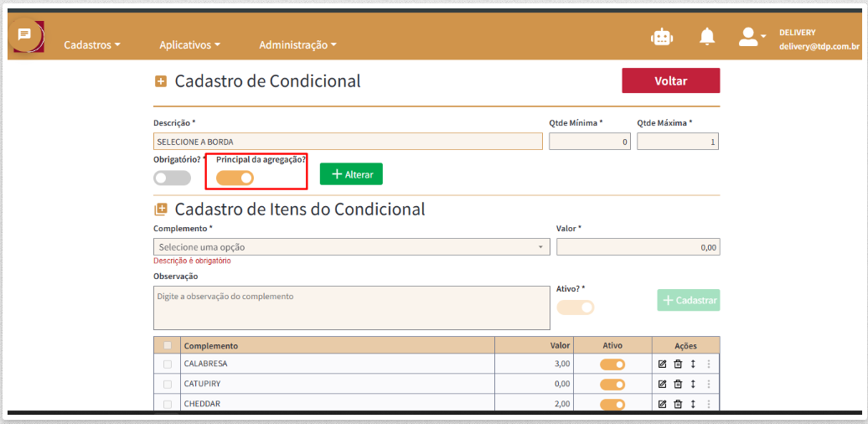Reorder the CALABRESA row with arrows icon

[x=693, y=364]
